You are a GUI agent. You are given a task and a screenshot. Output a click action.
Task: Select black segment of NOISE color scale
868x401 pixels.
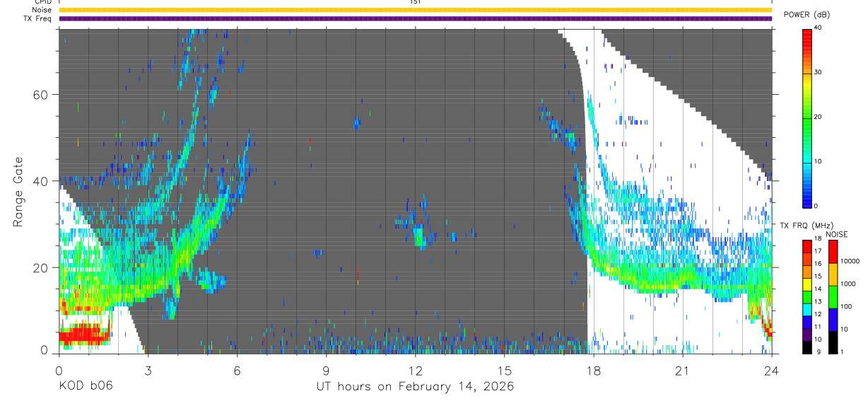coord(833,342)
